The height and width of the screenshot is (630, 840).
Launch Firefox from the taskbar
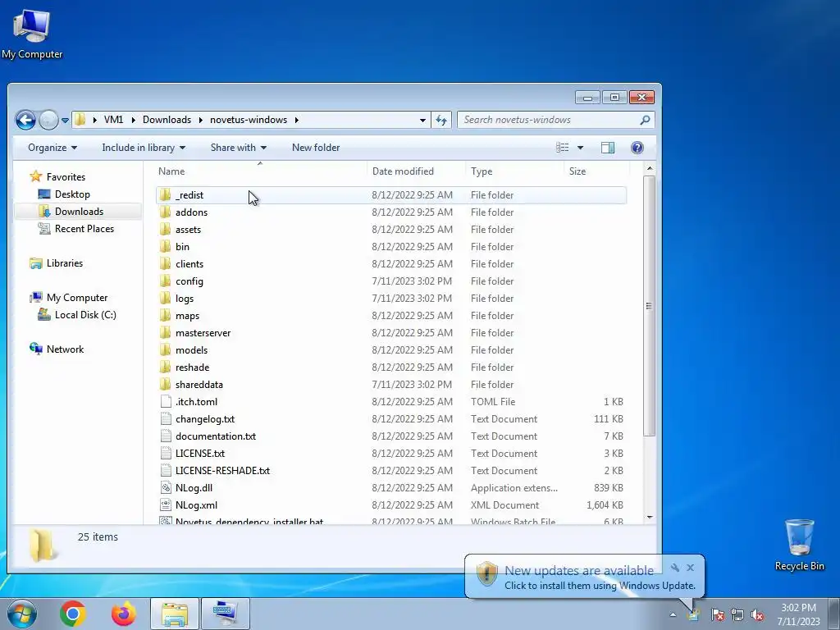tap(123, 614)
